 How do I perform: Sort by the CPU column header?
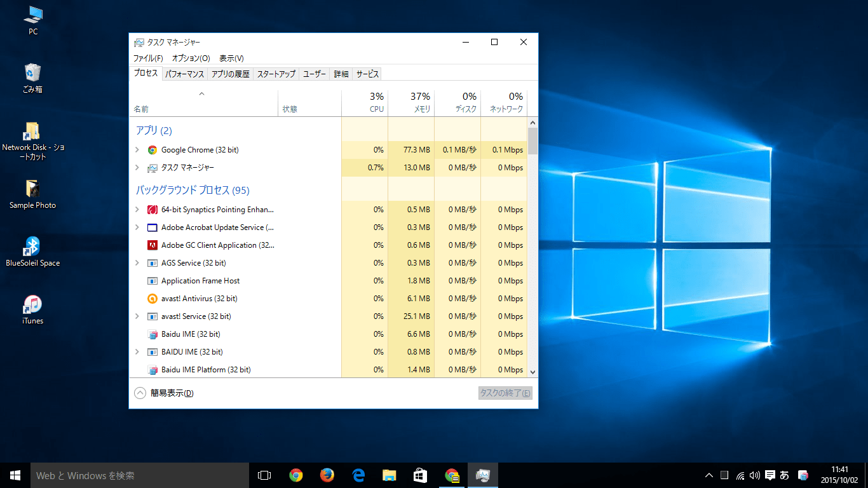[x=365, y=103]
